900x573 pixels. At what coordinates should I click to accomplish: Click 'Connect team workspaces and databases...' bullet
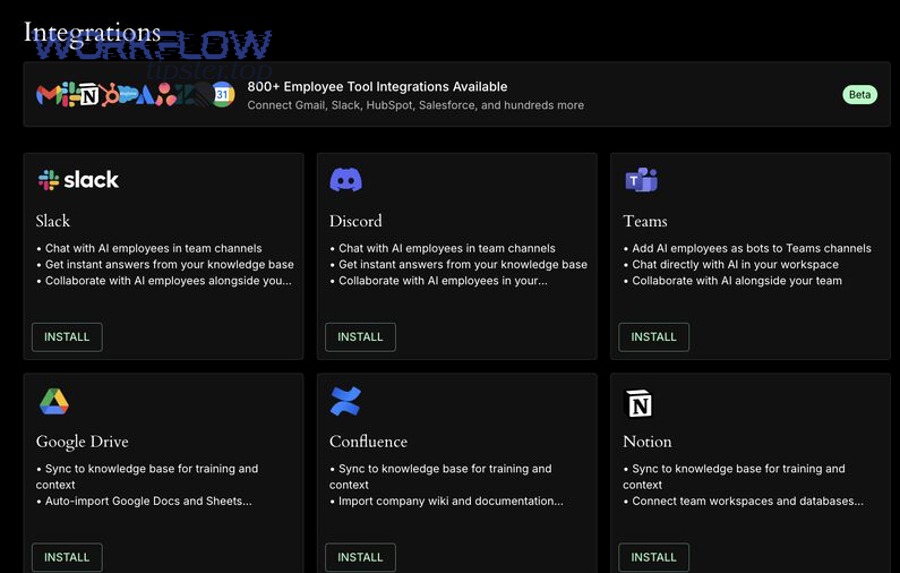748,501
